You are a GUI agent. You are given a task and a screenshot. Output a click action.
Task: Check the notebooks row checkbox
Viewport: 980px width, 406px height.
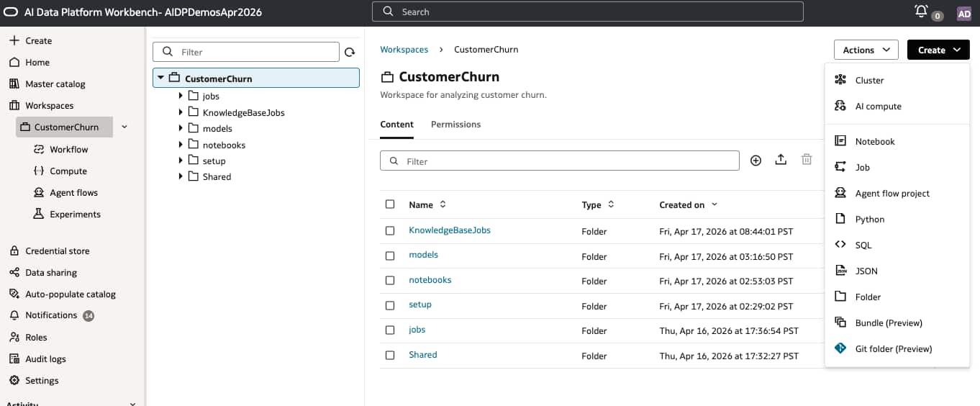[390, 281]
